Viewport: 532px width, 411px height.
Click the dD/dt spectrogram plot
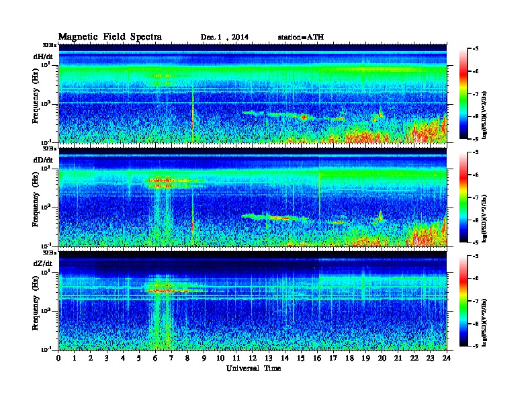253,197
